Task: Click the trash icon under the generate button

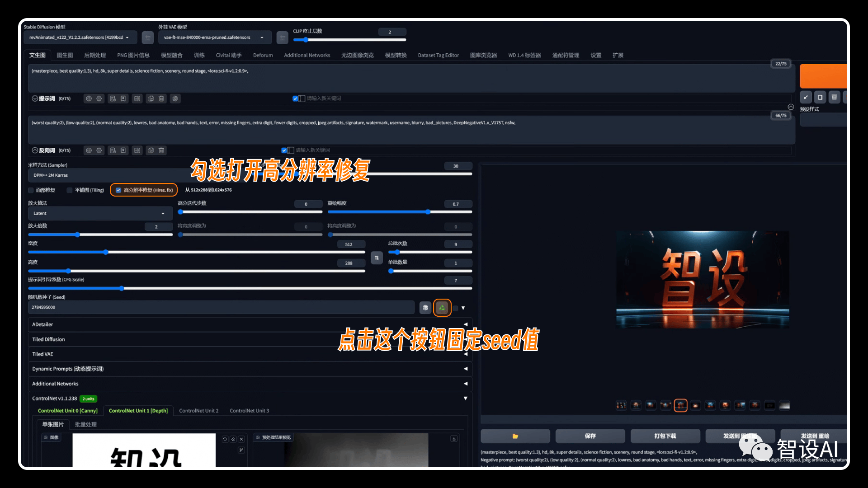Action: click(834, 97)
